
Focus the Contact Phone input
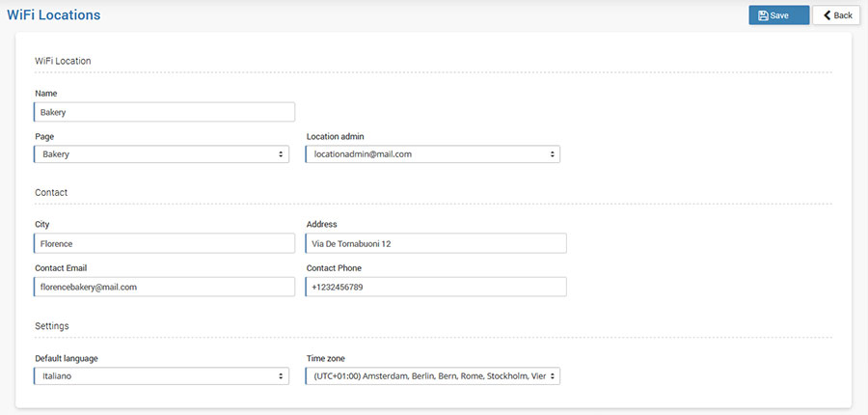(x=436, y=287)
